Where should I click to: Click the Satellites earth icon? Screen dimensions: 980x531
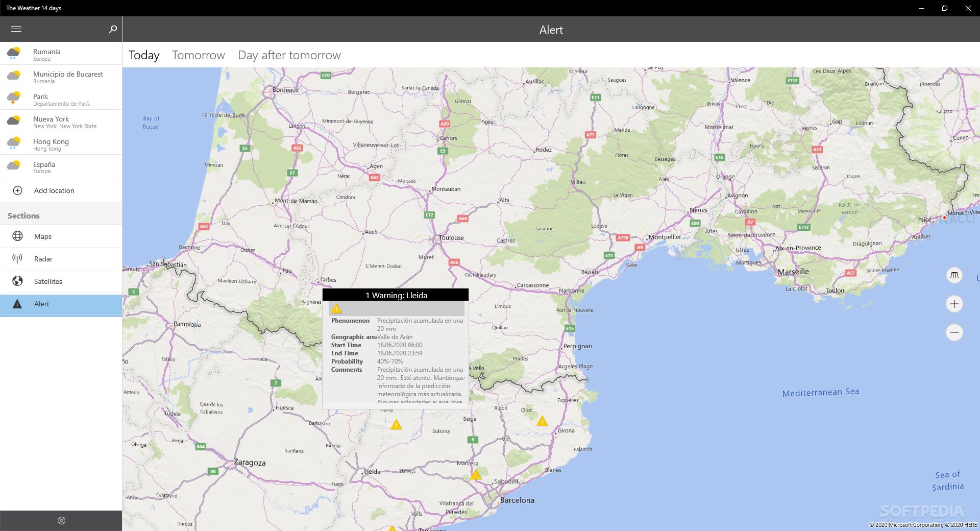click(x=17, y=281)
